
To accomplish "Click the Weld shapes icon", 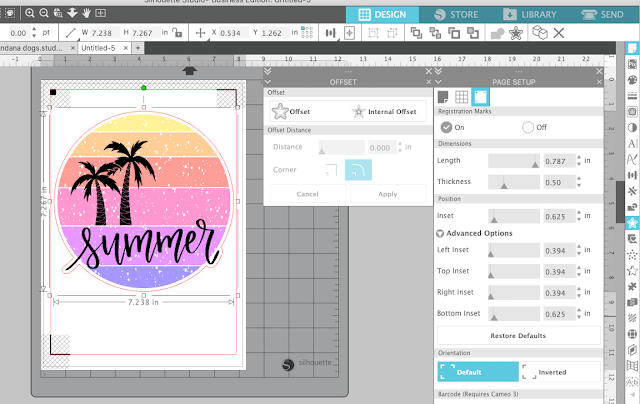I will 497,33.
